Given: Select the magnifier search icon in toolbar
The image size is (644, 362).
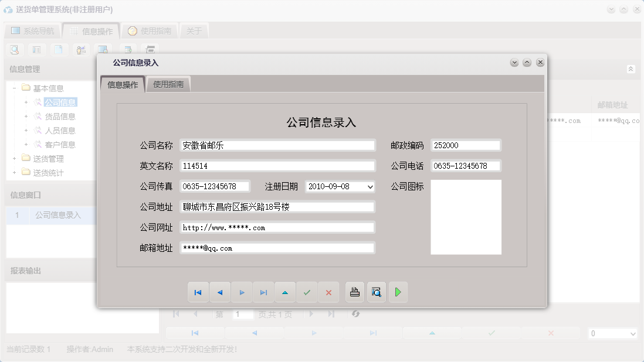Looking at the screenshot, I should coord(14,50).
